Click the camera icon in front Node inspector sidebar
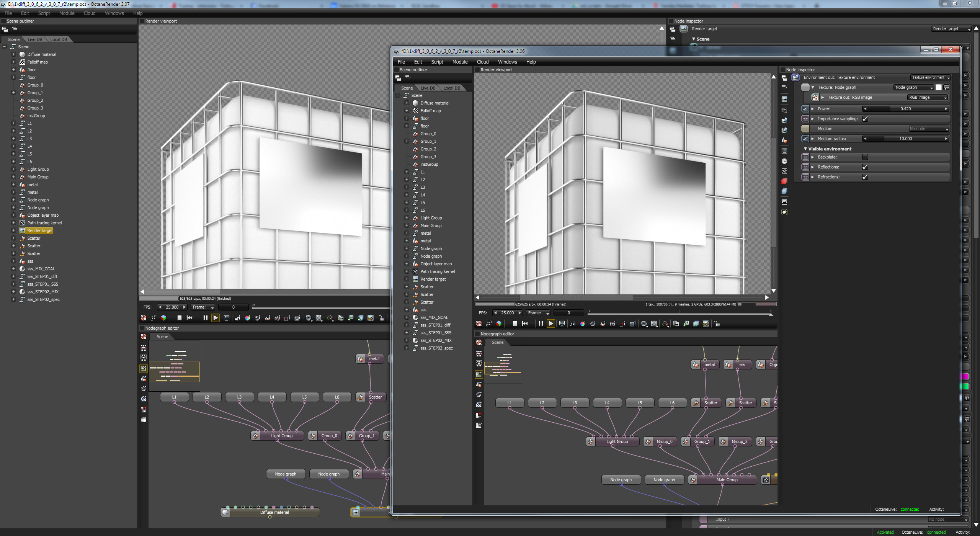980x536 pixels. (784, 110)
